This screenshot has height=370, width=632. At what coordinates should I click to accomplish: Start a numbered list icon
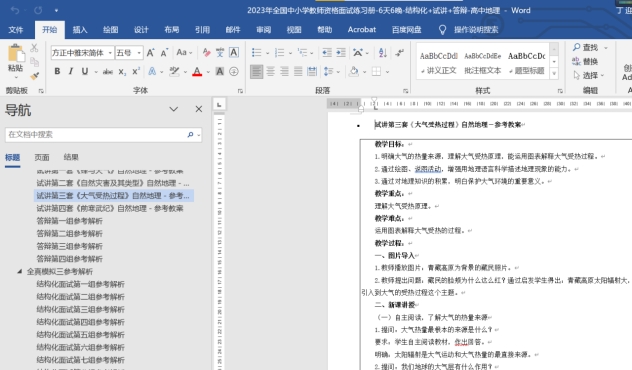pos(279,52)
